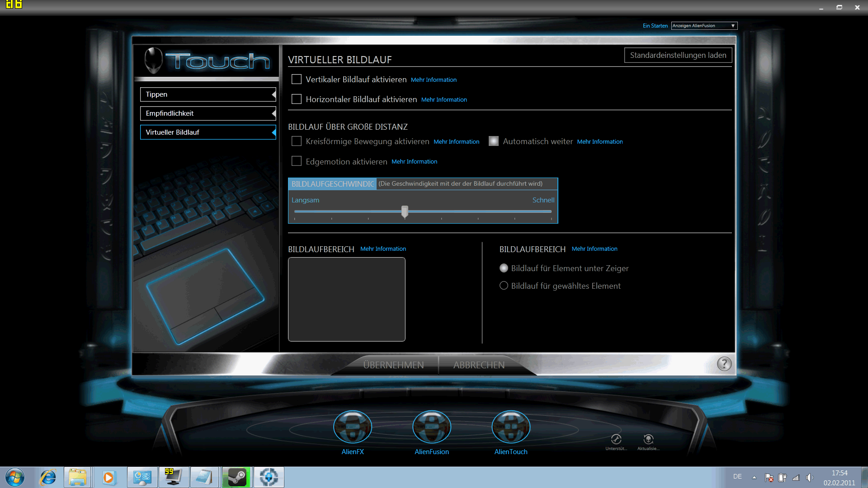
Task: Click the Übernehmen button
Action: pyautogui.click(x=393, y=365)
